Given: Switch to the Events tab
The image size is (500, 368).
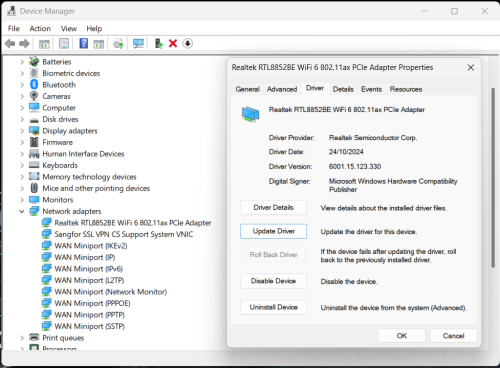Looking at the screenshot, I should pyautogui.click(x=371, y=89).
